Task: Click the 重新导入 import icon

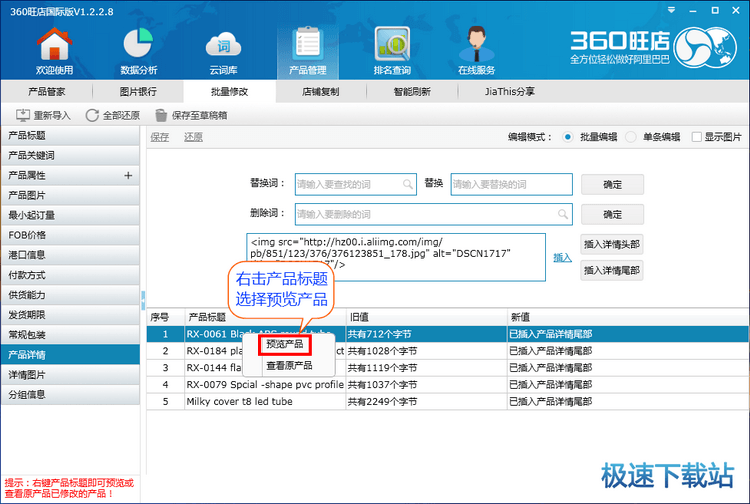Action: click(x=22, y=115)
